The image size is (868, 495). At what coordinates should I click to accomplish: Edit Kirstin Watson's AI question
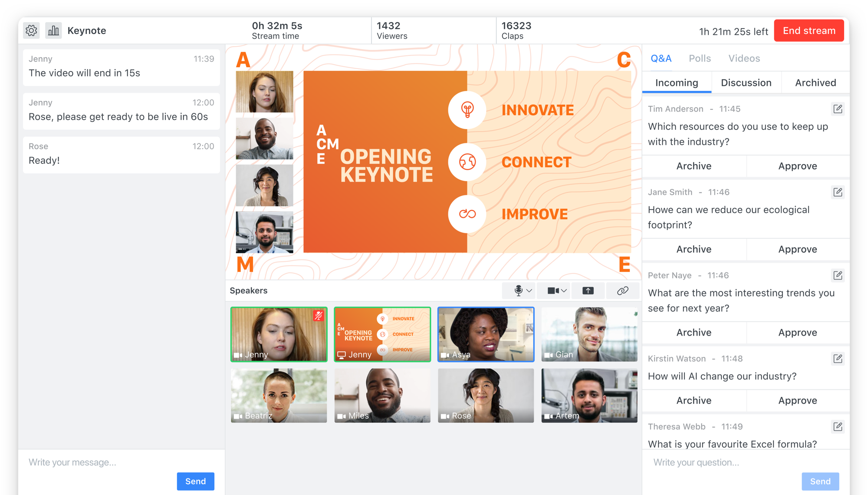(838, 359)
